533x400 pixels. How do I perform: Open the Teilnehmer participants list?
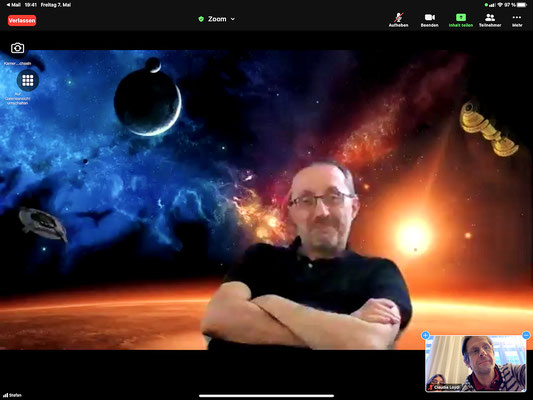coord(490,20)
